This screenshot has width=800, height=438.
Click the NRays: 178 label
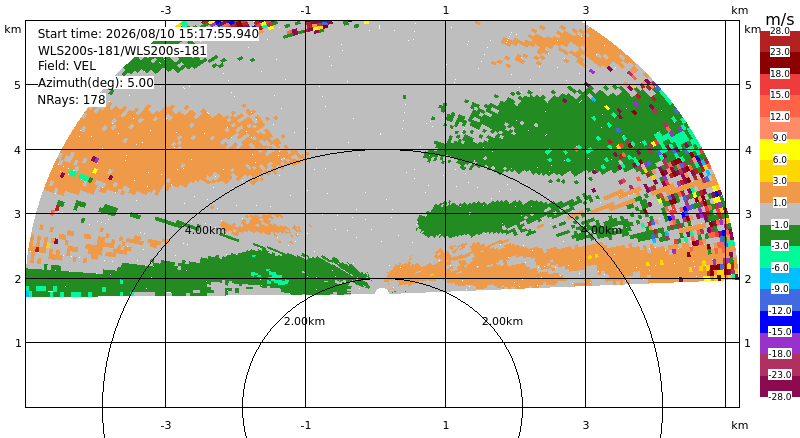click(71, 100)
